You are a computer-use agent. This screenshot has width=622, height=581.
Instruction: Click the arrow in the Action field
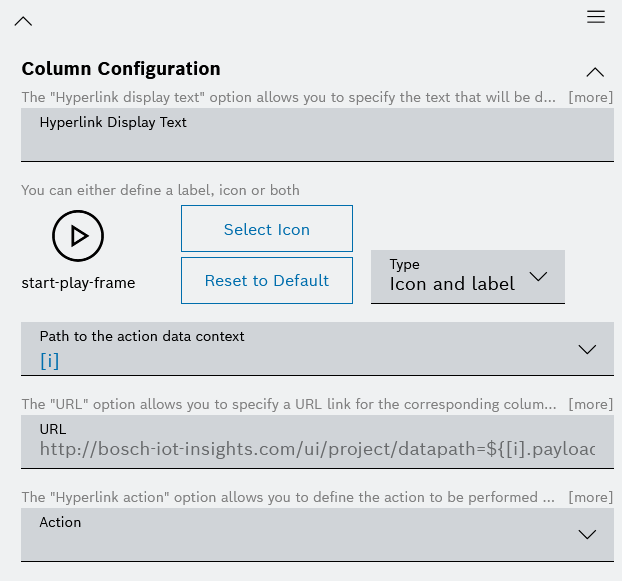point(587,535)
